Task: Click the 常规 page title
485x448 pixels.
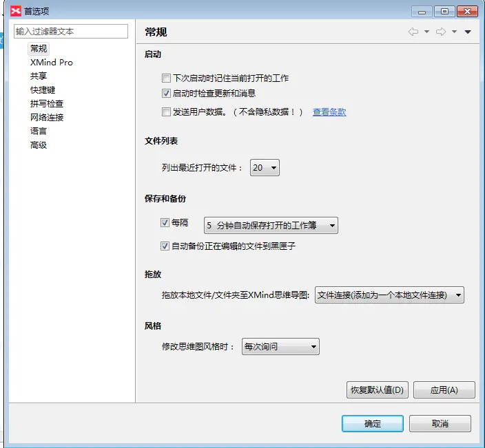Action: [156, 32]
